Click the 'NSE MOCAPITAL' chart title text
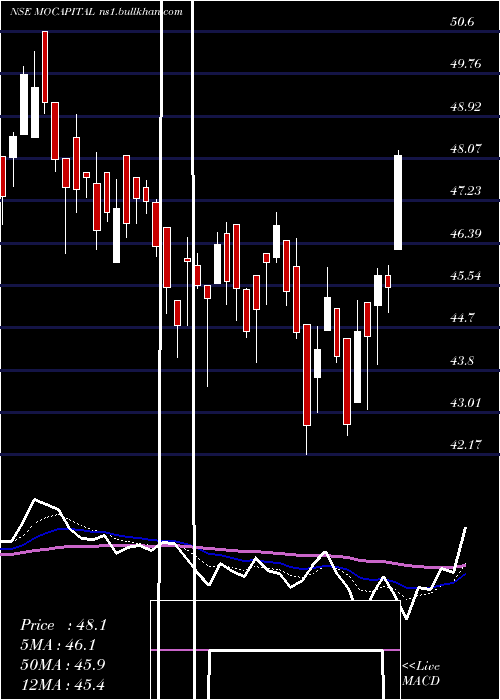500x700 pixels. (52, 12)
